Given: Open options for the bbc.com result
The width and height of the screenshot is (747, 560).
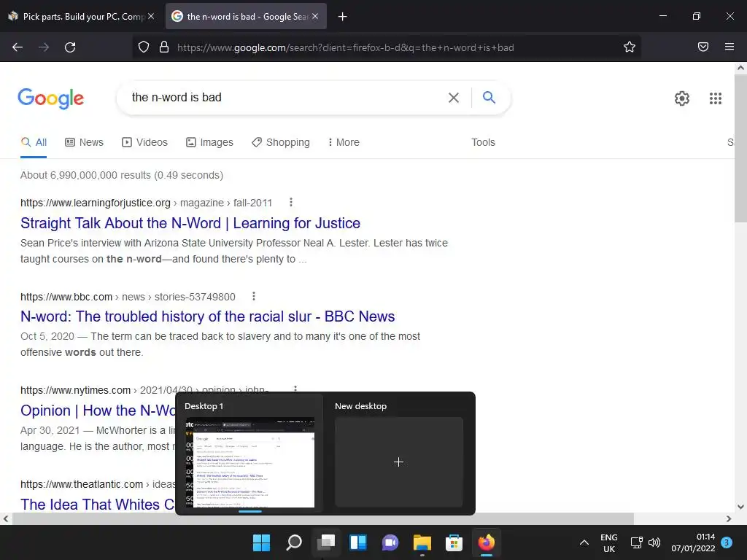Looking at the screenshot, I should [253, 296].
